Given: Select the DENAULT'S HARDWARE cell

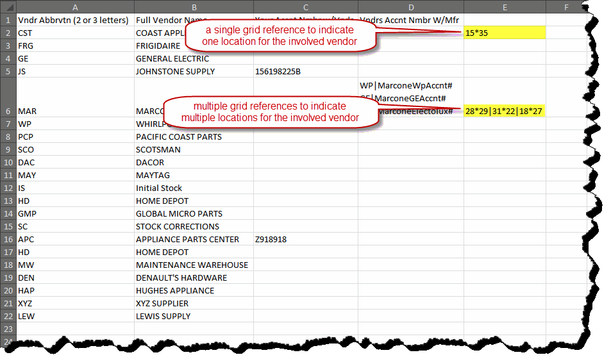Looking at the screenshot, I should click(x=194, y=278).
